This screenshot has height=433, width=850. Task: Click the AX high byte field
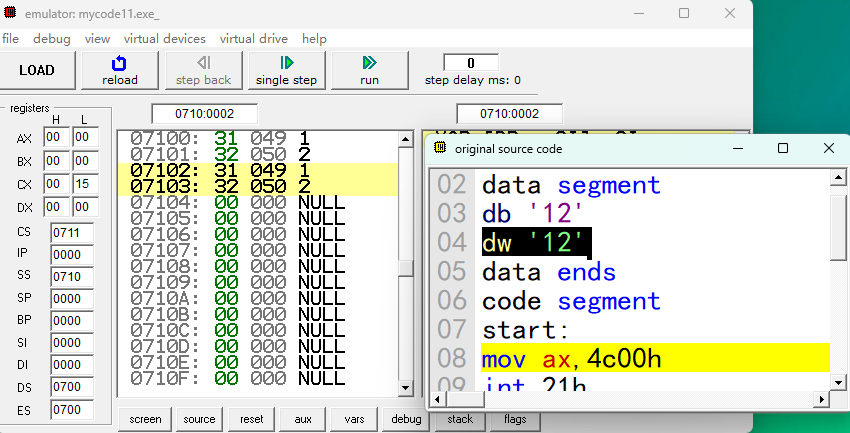(x=56, y=138)
